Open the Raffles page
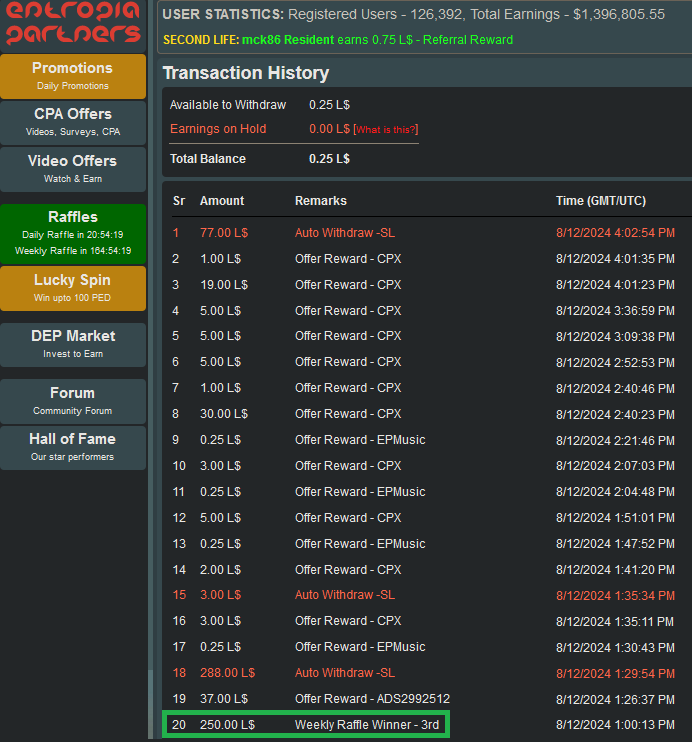Screen dimensions: 692x742 point(73,234)
